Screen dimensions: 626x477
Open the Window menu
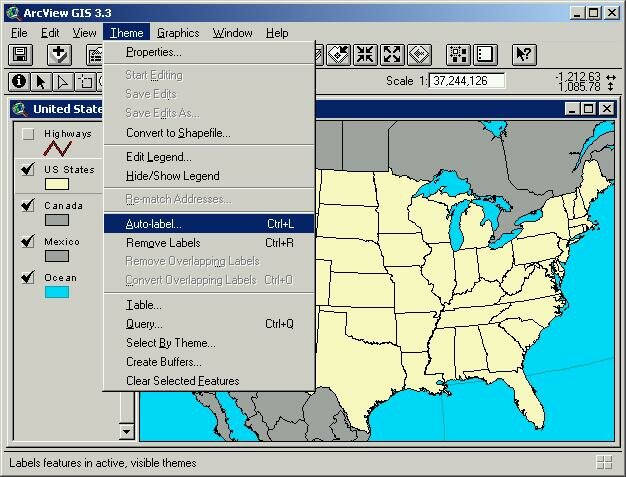[x=232, y=33]
